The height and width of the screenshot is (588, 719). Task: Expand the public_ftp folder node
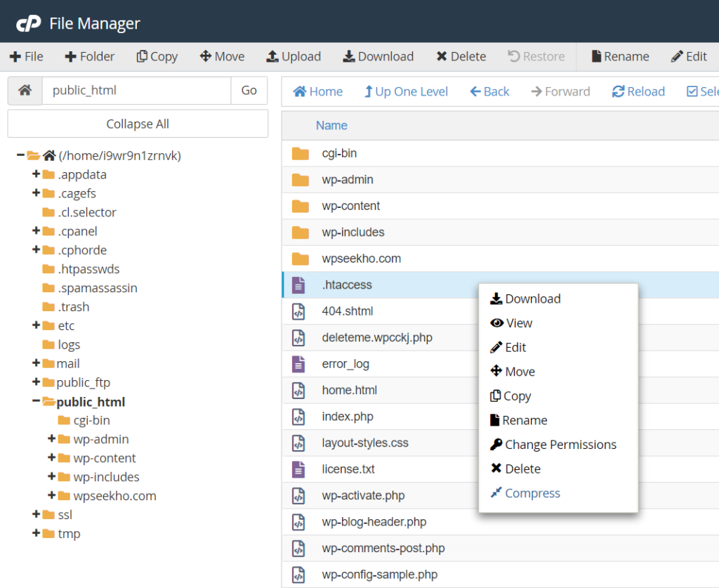click(x=37, y=381)
